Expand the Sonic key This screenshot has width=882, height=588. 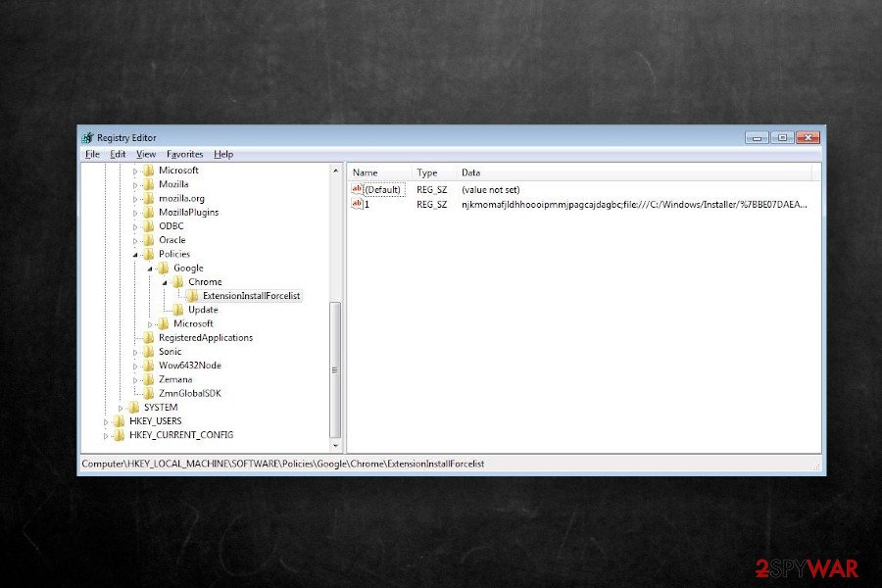pos(135,352)
